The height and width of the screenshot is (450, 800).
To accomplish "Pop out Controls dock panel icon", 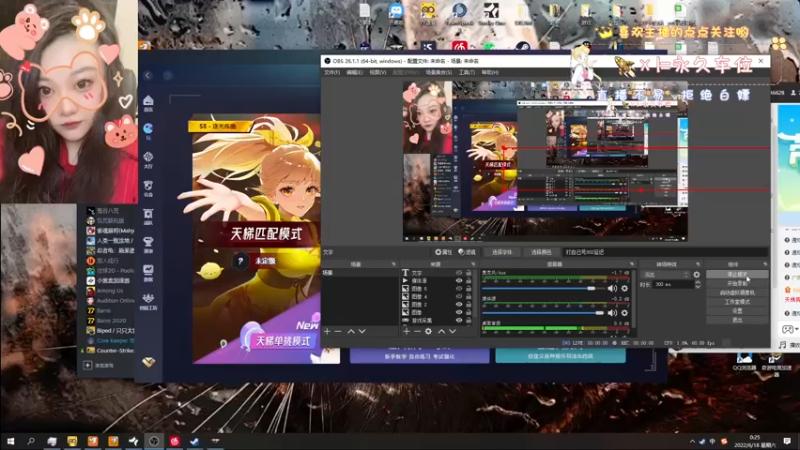I will 765,264.
